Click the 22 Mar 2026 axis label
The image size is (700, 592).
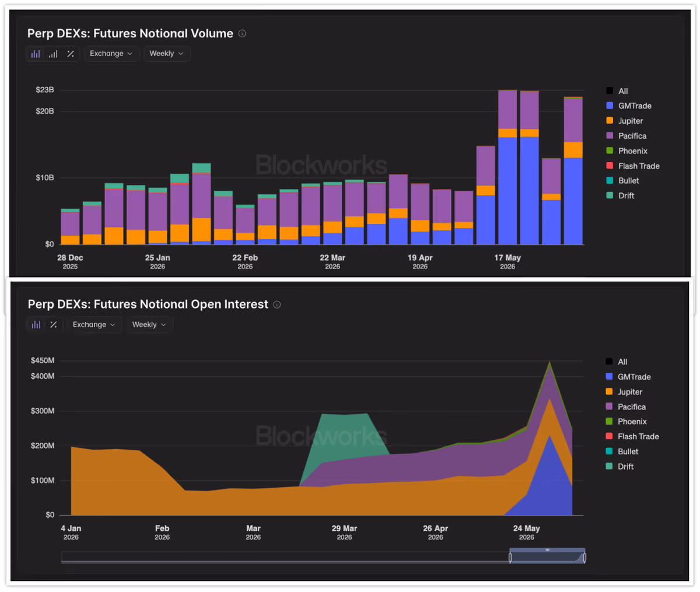click(x=332, y=262)
